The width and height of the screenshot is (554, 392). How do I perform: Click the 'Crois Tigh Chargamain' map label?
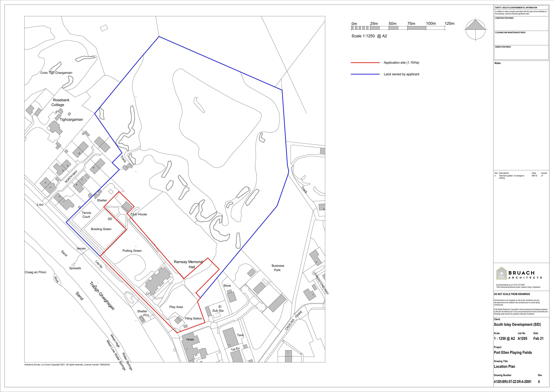pyautogui.click(x=56, y=73)
